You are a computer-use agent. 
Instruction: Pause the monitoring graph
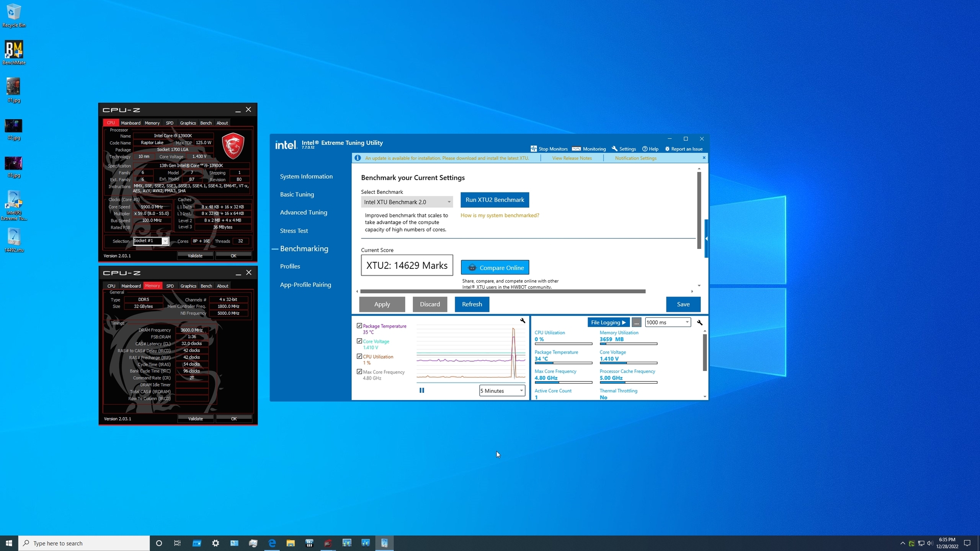422,390
